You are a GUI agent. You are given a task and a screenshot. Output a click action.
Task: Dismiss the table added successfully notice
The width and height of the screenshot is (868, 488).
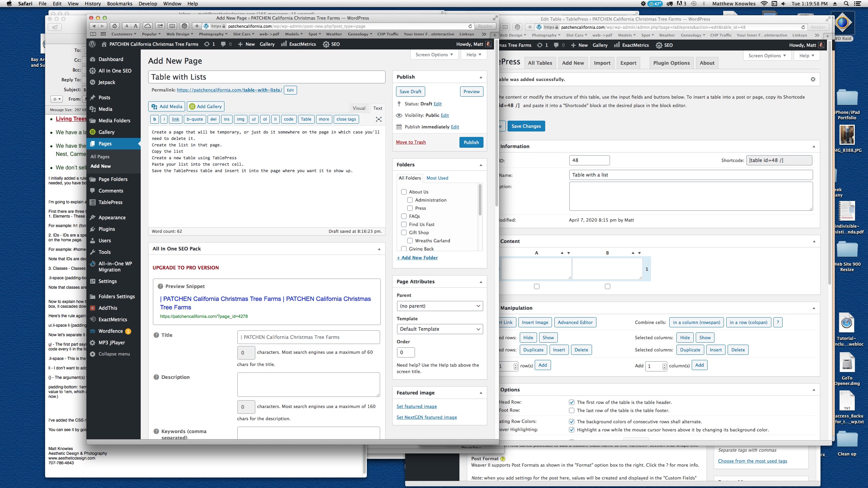(813, 79)
